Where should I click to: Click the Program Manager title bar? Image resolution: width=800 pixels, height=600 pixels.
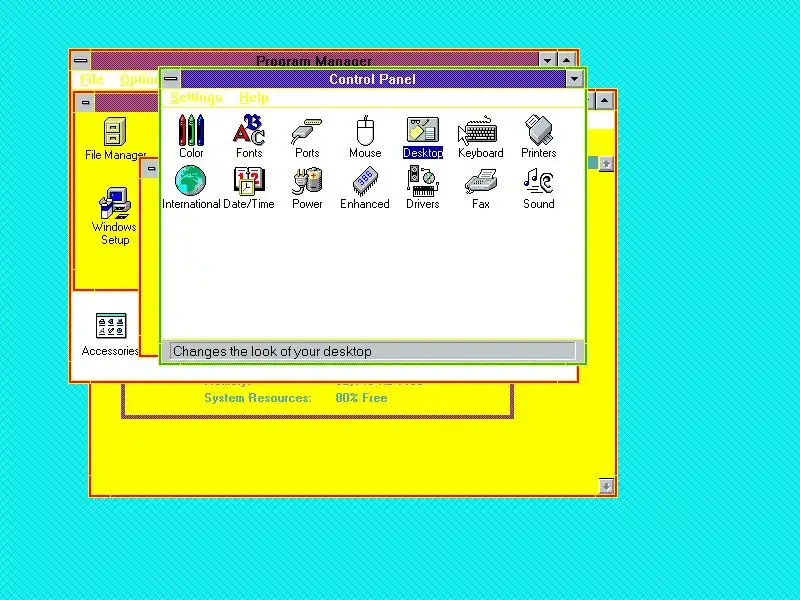314,60
